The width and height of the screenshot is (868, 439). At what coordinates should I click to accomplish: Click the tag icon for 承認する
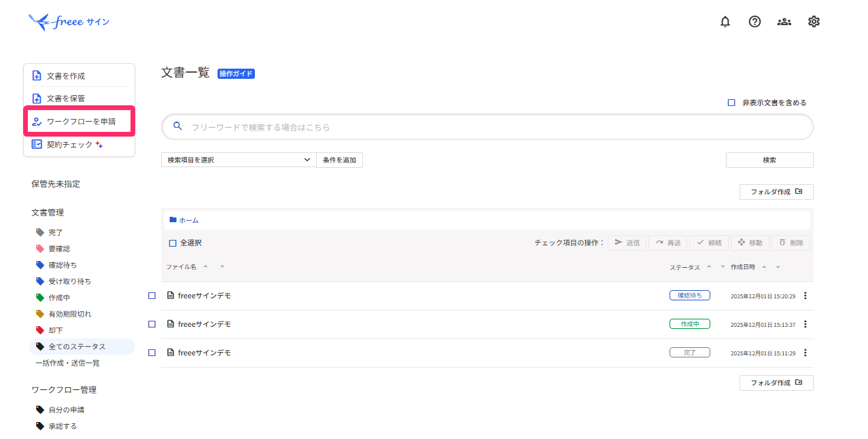tap(40, 426)
